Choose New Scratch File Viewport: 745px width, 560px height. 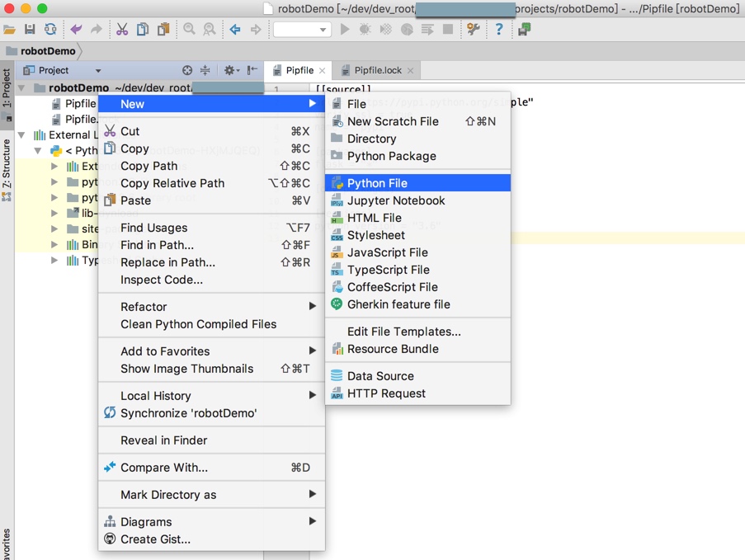(417, 121)
